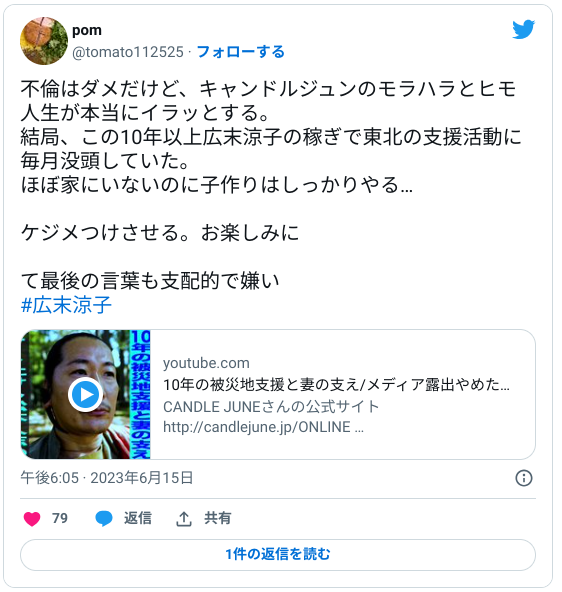
Task: Click the Twitter bird logo
Action: pos(524,29)
